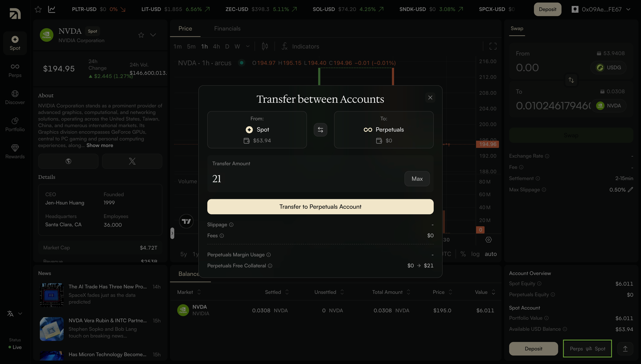Click Show more in About section

[100, 146]
